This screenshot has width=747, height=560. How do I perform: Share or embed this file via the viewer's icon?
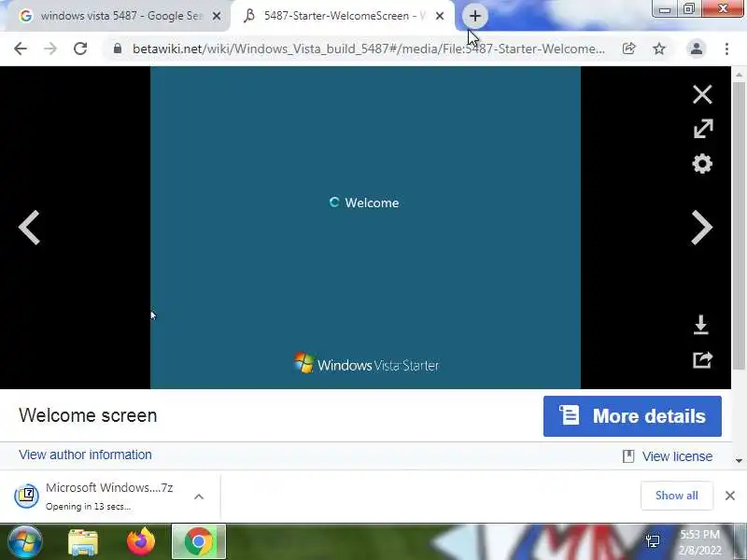pos(702,359)
